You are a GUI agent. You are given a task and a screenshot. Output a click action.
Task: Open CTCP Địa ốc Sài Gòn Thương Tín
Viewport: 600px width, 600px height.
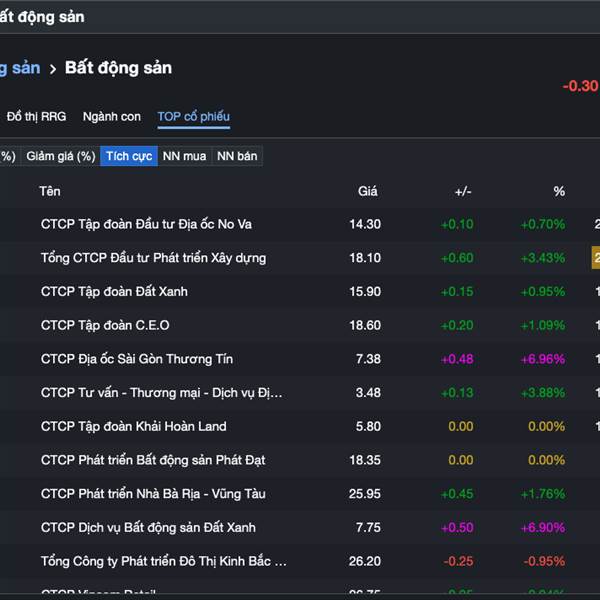tap(137, 359)
